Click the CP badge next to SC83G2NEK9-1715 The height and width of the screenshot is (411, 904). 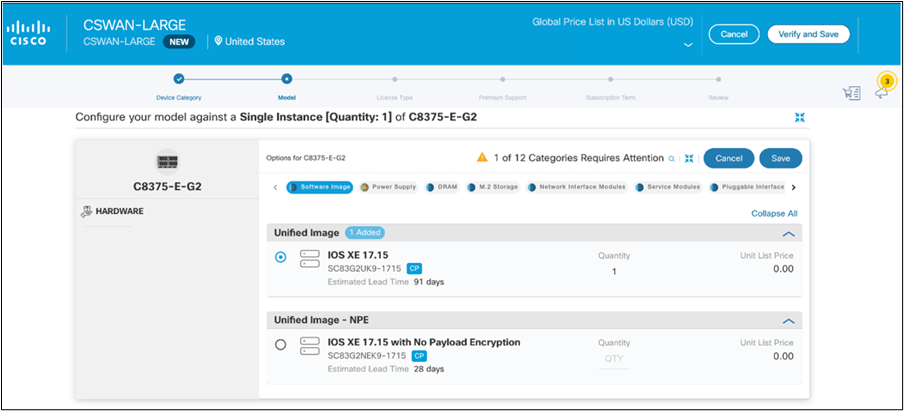click(419, 356)
